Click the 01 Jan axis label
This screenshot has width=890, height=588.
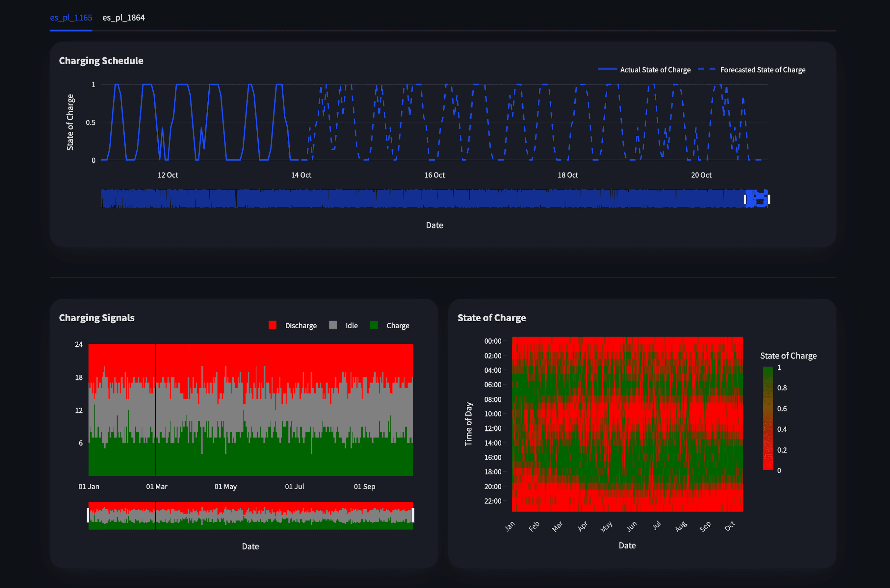(89, 486)
